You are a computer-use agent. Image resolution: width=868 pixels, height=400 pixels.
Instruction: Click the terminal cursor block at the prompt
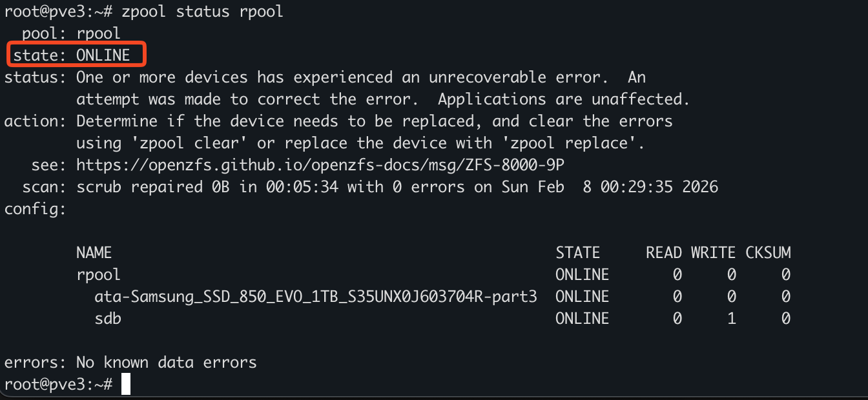[x=126, y=385]
